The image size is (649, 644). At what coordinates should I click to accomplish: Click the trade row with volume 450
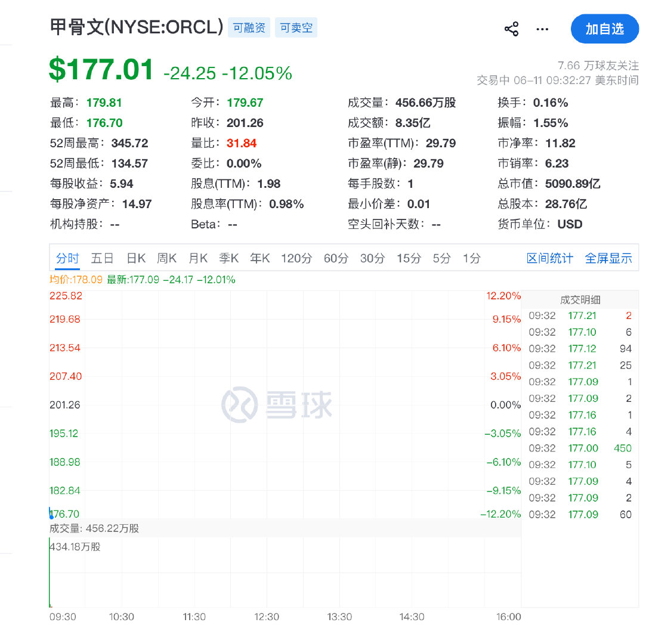580,448
